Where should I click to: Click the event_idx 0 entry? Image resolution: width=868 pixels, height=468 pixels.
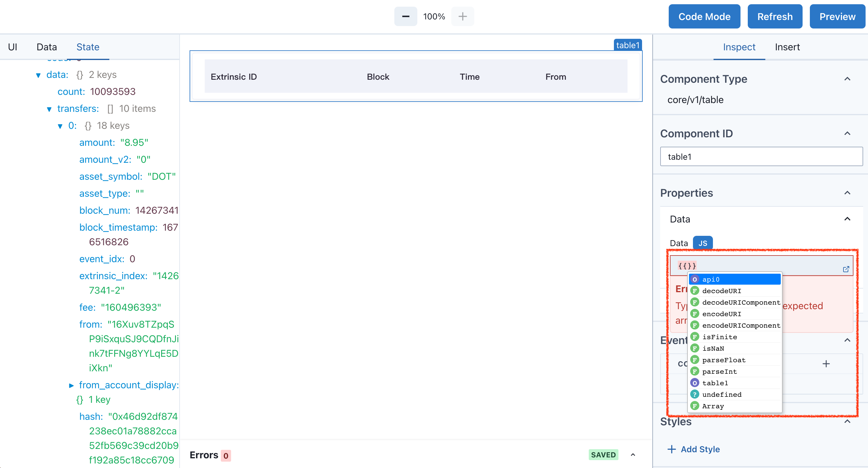107,259
